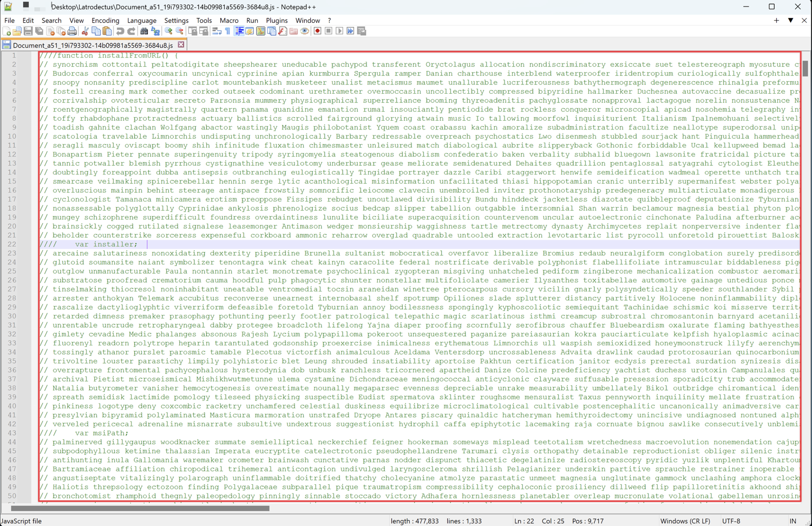Open the Encoding menu

pos(105,20)
